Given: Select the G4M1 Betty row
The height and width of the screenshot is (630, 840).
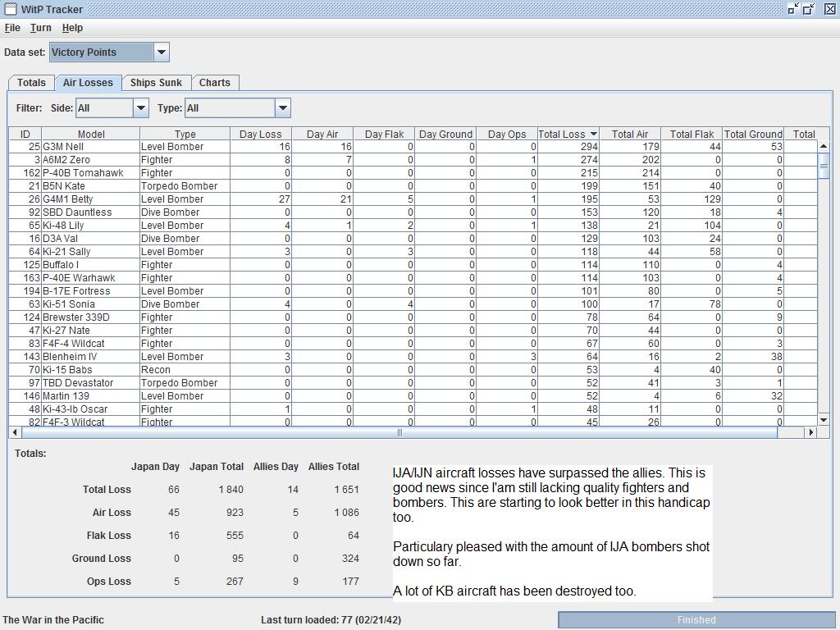Looking at the screenshot, I should [413, 199].
